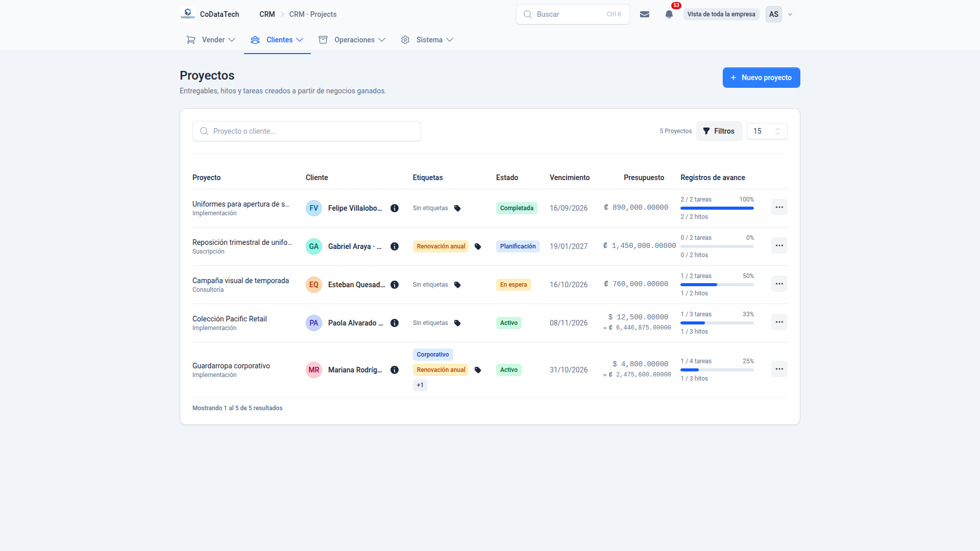The width and height of the screenshot is (980, 551).
Task: Open Campaña visual de temporada project
Action: [240, 281]
